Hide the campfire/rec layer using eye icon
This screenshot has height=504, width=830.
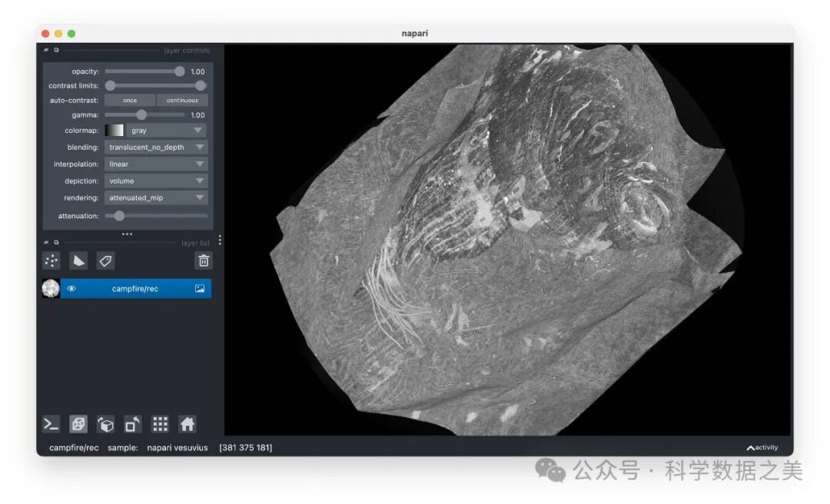pos(71,289)
